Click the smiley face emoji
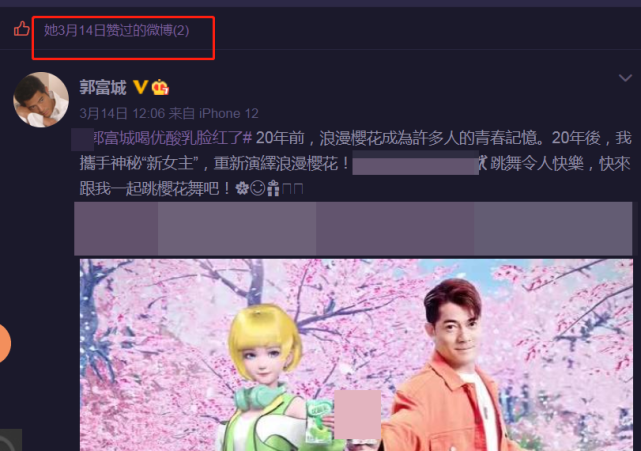This screenshot has width=641, height=451. tap(258, 188)
